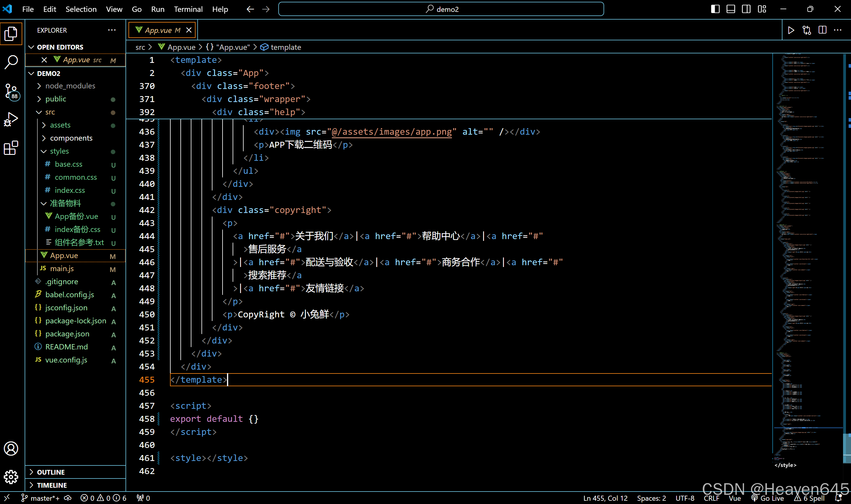Viewport: 851px width, 504px height.
Task: Go forward with the right arrow
Action: pyautogui.click(x=266, y=9)
